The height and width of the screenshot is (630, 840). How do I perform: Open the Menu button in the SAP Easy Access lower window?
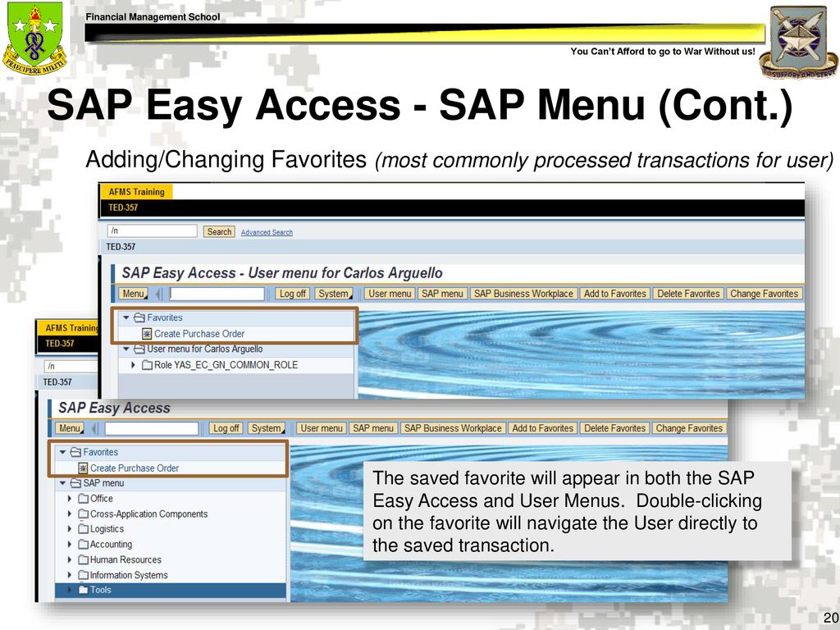click(x=71, y=428)
